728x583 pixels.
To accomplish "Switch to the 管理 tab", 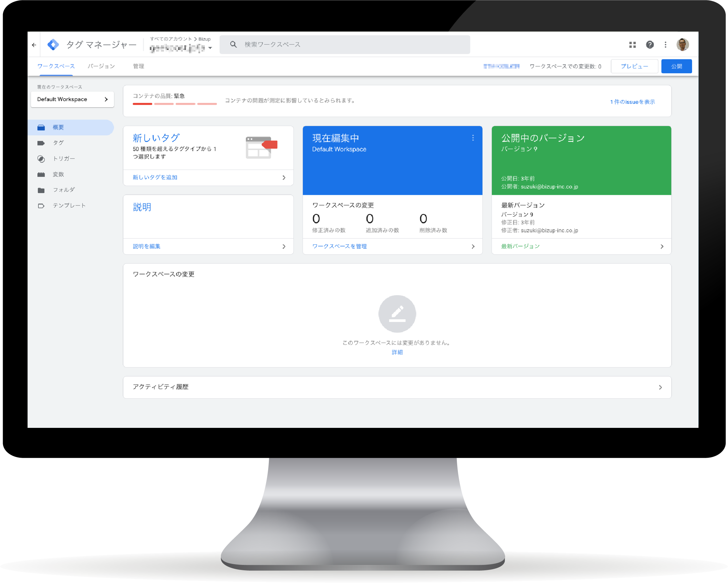I will point(138,66).
